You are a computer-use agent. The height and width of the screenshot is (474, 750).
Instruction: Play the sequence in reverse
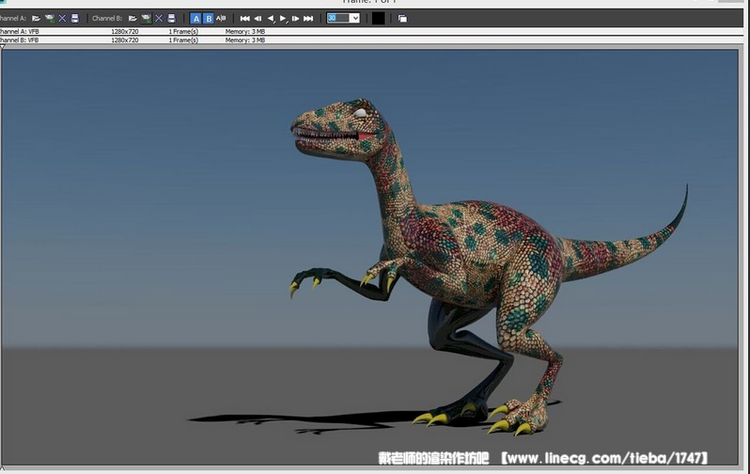271,19
